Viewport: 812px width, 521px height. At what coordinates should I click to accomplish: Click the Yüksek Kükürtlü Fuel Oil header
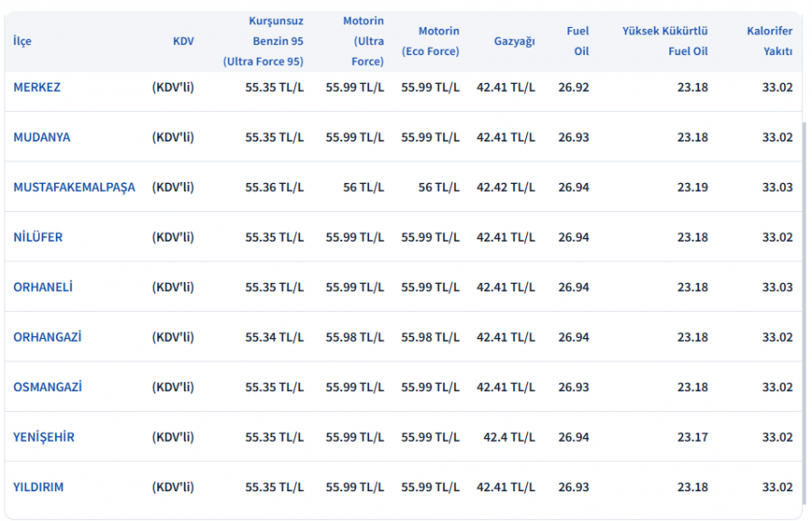pos(665,41)
